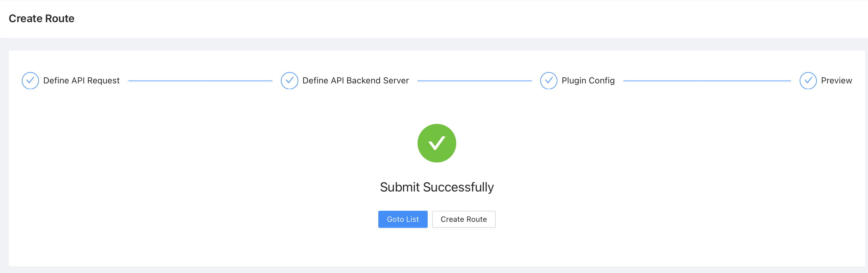This screenshot has width=868, height=273.
Task: Click the Plugin Config step checkmark icon
Action: point(549,81)
